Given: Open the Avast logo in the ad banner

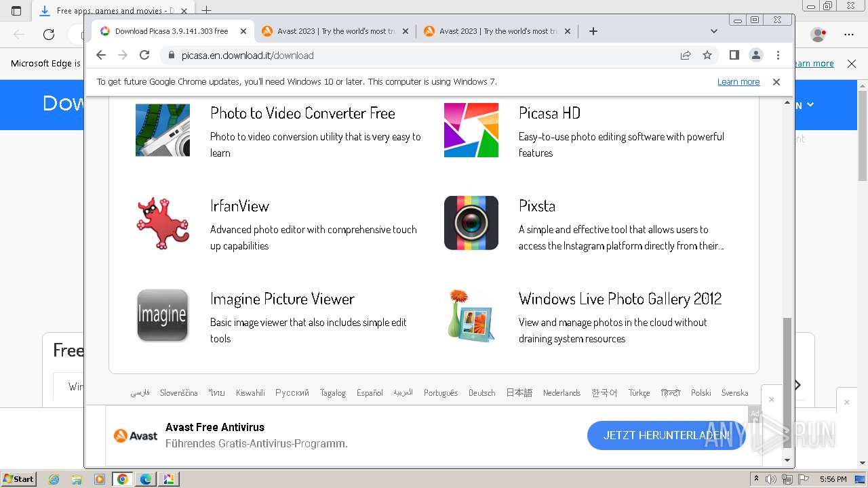Looking at the screenshot, I should coord(136,436).
